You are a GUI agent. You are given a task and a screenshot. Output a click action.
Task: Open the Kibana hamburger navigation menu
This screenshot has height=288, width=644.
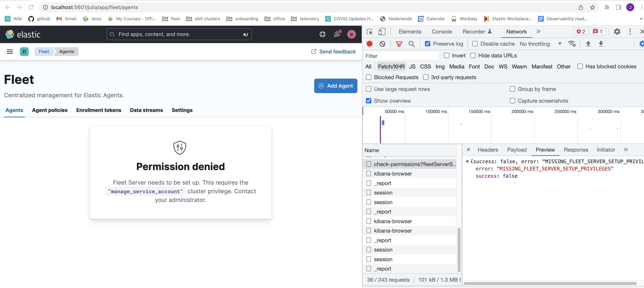pyautogui.click(x=10, y=52)
